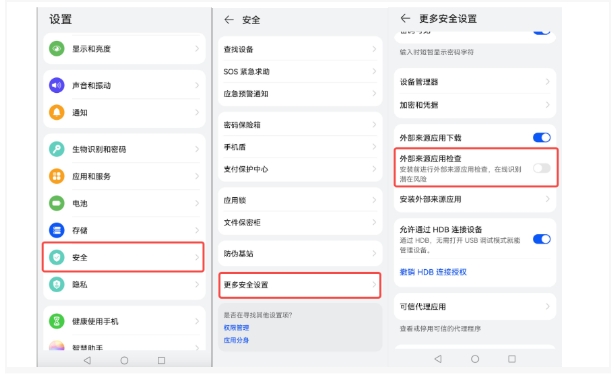Open 查找设备 menu entry
Screen dimensions: 616x374
tap(300, 49)
